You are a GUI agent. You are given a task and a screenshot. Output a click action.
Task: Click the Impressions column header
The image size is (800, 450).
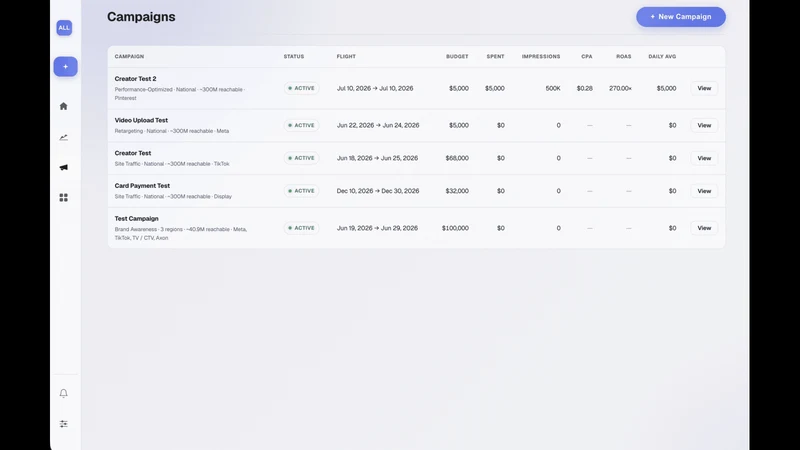pos(541,57)
